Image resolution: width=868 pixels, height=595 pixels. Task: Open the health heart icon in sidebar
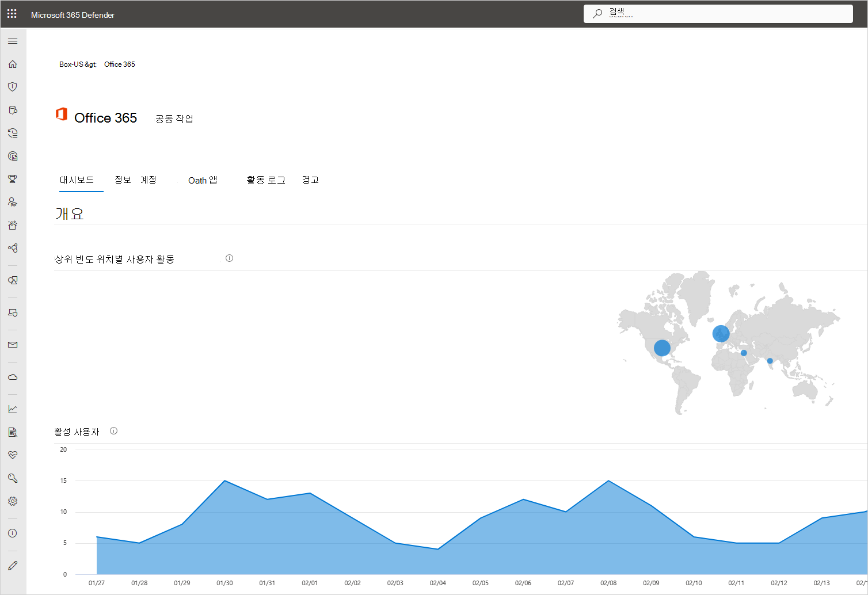point(12,455)
